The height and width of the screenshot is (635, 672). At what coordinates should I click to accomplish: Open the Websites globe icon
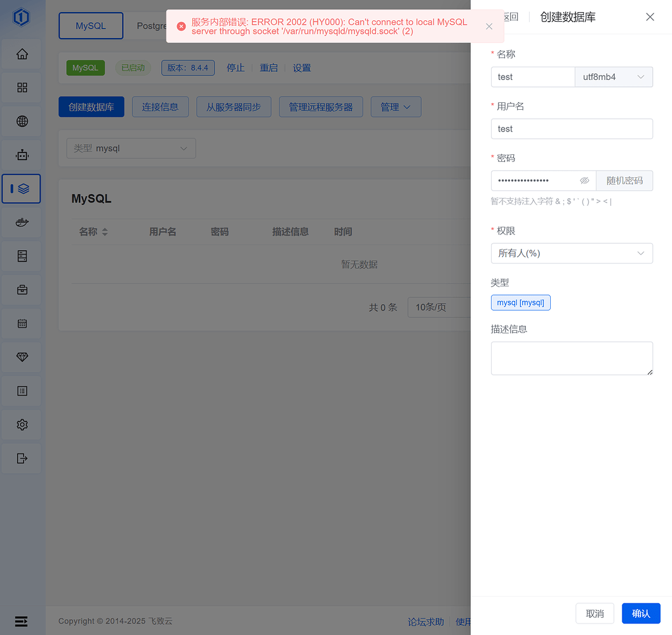[x=21, y=121]
